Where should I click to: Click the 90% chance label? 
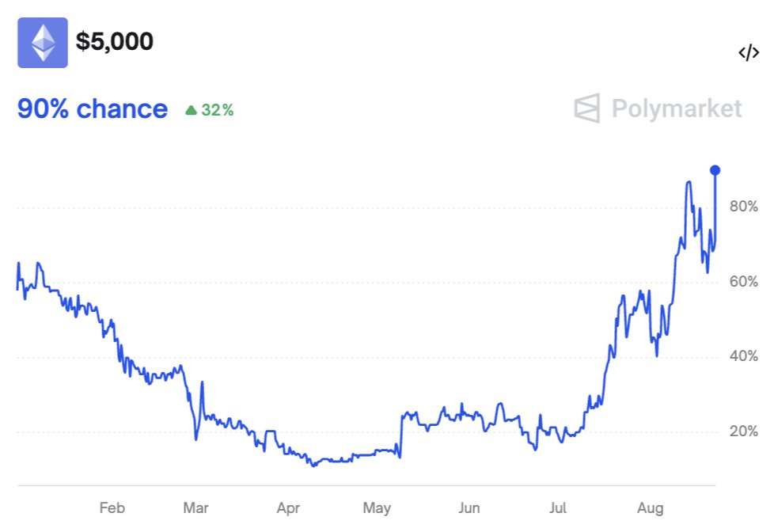tap(91, 108)
